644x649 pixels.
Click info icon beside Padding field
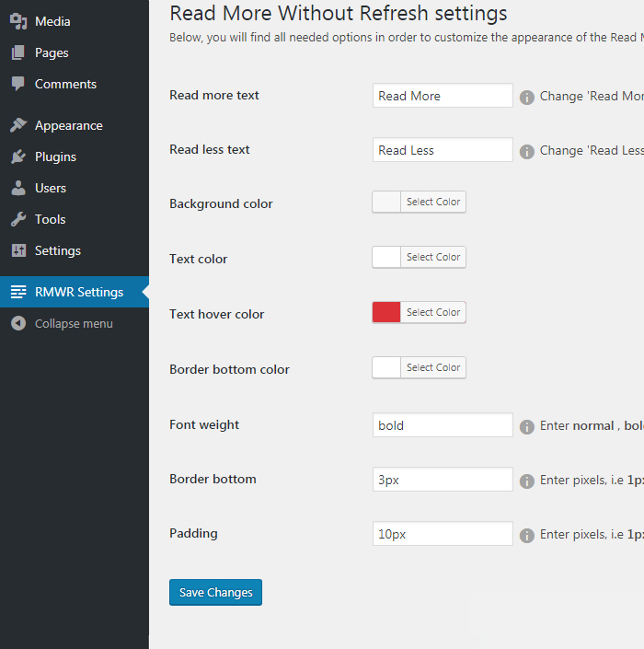pyautogui.click(x=526, y=535)
